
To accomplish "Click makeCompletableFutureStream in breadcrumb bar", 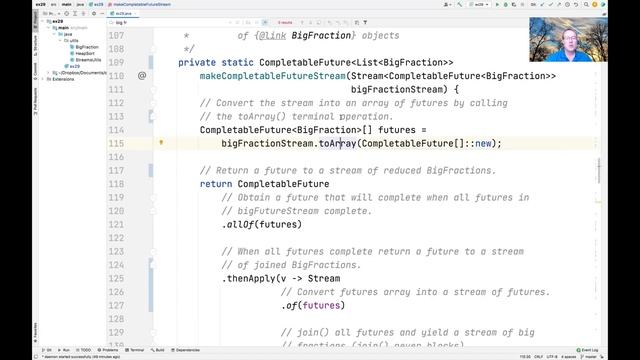I will tap(140, 4).
